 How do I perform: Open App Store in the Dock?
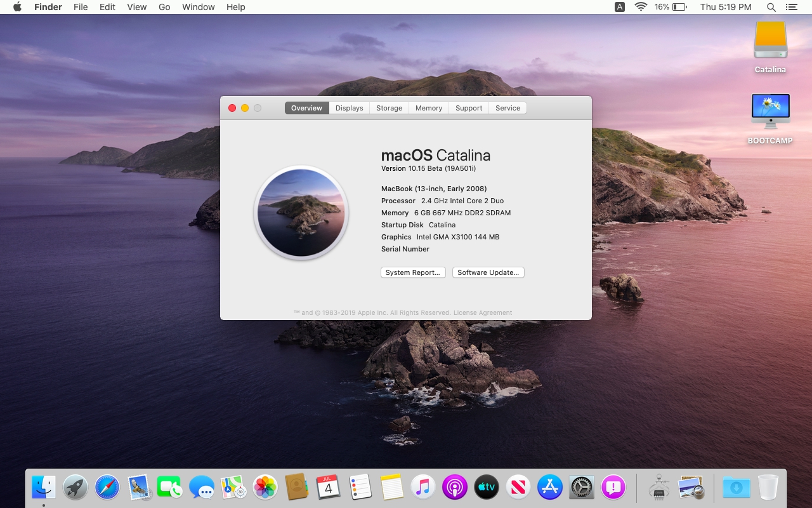[x=550, y=487]
